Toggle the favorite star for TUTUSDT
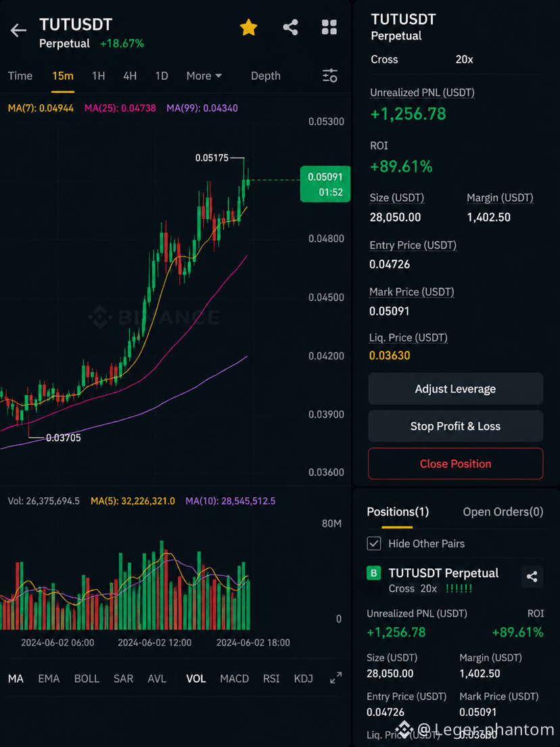 click(248, 28)
